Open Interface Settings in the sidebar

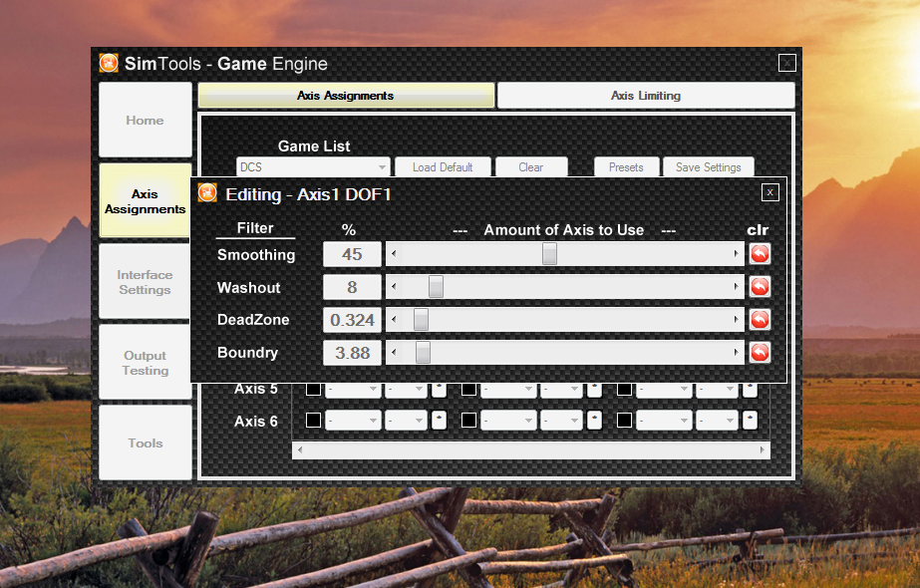coord(145,282)
